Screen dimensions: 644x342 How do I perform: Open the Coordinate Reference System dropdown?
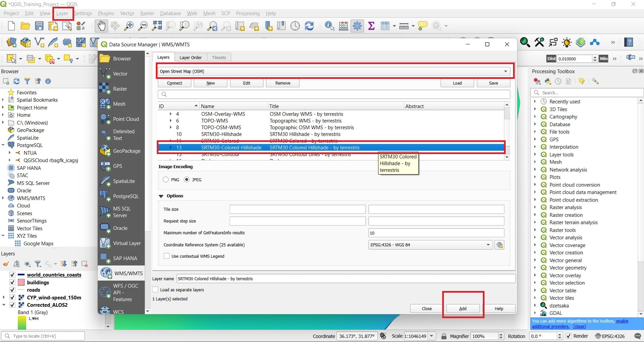[x=430, y=245]
